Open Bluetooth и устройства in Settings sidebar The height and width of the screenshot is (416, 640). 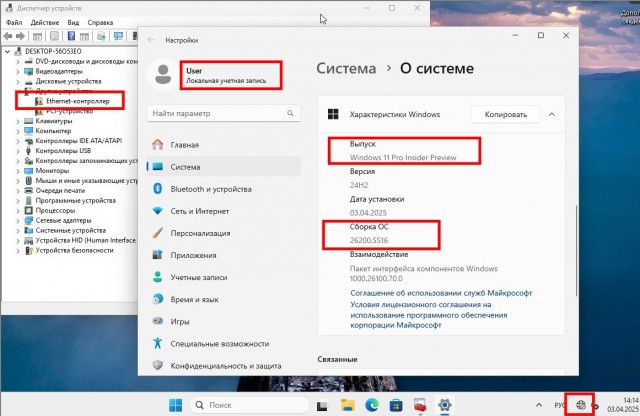click(224, 189)
